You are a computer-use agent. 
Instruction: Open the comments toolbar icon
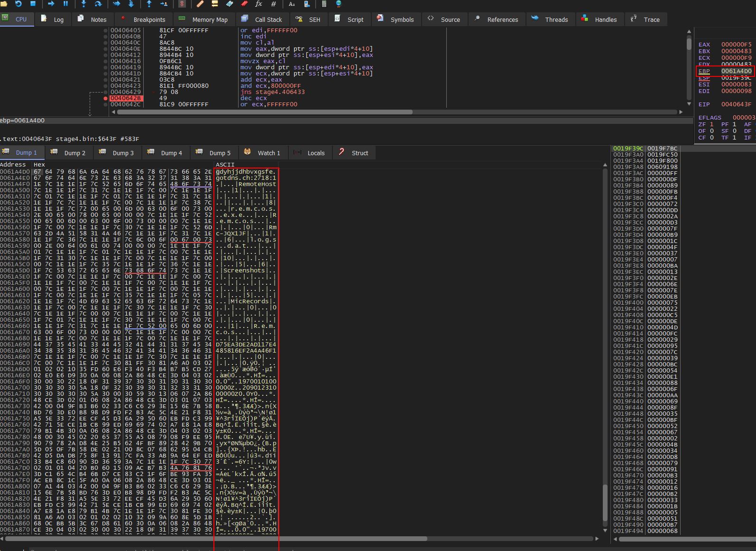tap(214, 3)
